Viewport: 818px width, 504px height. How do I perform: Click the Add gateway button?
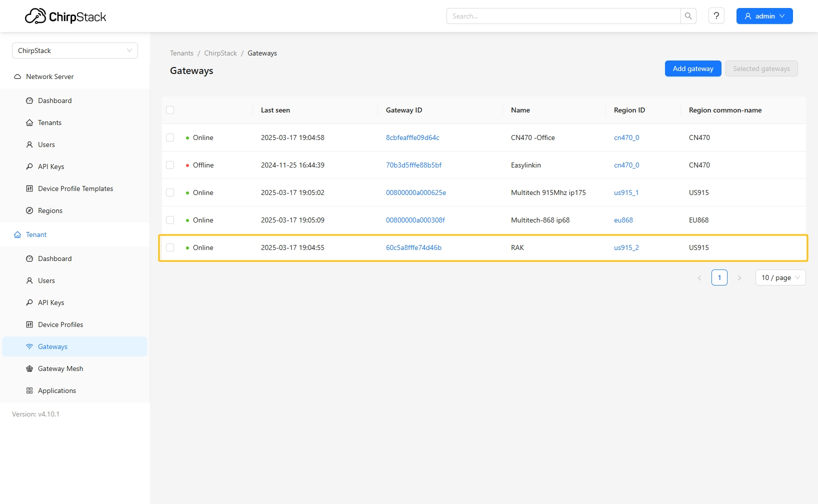click(x=692, y=68)
